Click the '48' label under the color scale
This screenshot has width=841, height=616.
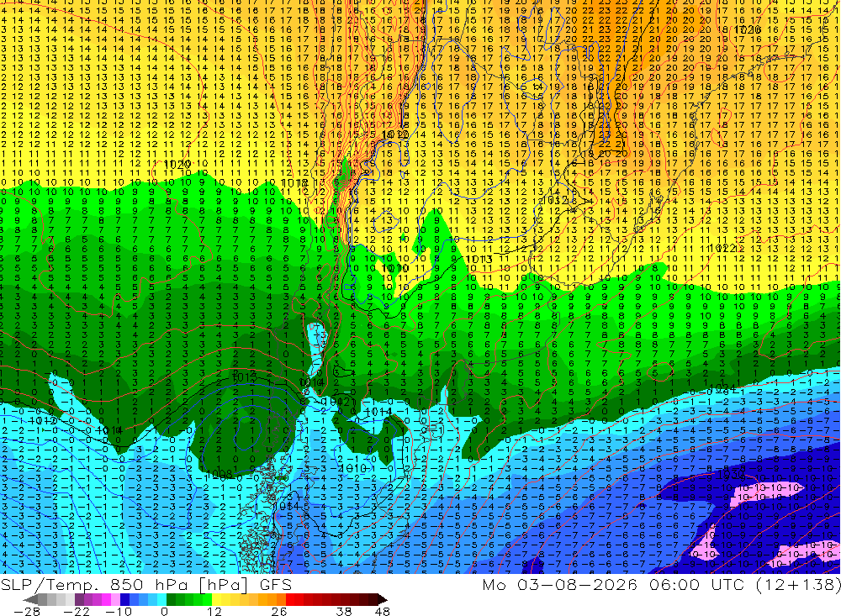(x=383, y=611)
